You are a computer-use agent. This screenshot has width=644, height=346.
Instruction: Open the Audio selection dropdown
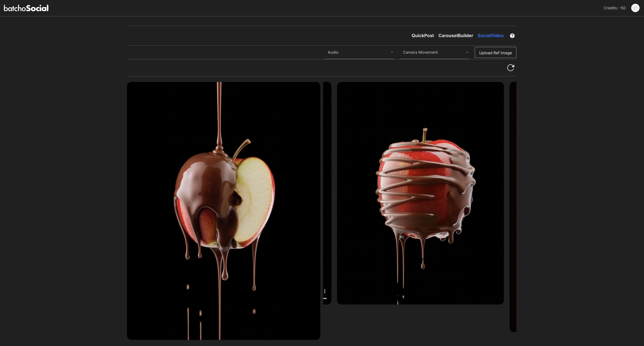(x=359, y=52)
